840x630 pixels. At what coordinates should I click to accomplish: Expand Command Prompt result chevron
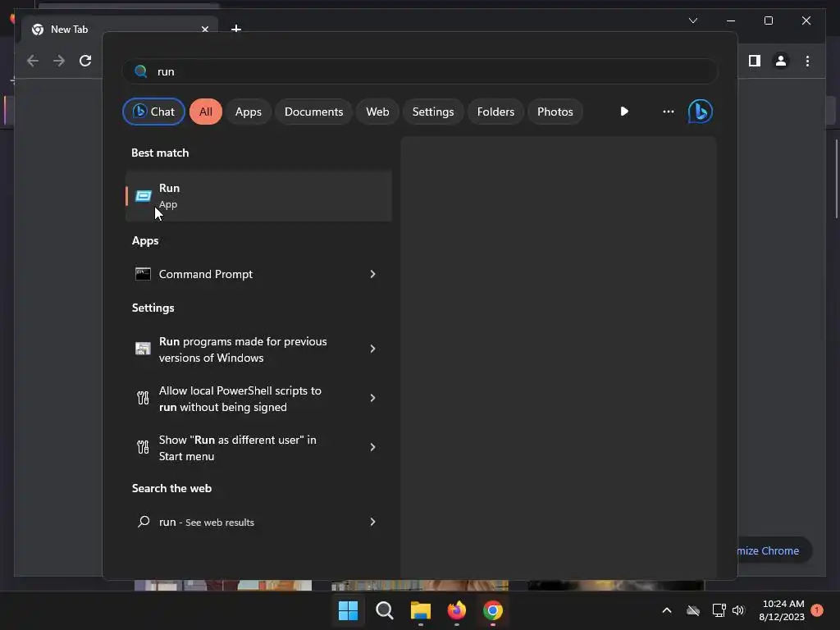pyautogui.click(x=373, y=274)
